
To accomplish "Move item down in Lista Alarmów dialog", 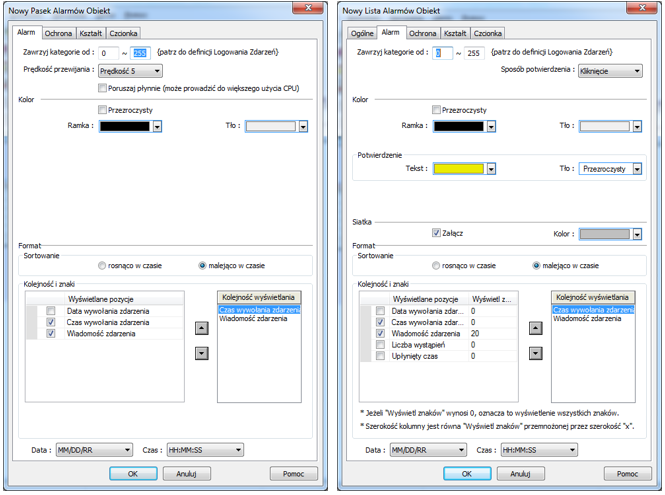I will click(x=536, y=353).
